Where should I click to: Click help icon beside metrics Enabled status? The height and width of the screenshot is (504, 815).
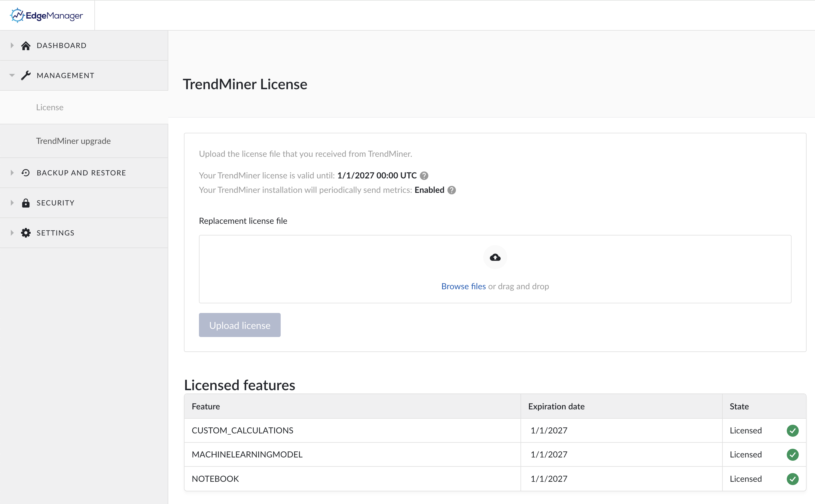tap(451, 190)
